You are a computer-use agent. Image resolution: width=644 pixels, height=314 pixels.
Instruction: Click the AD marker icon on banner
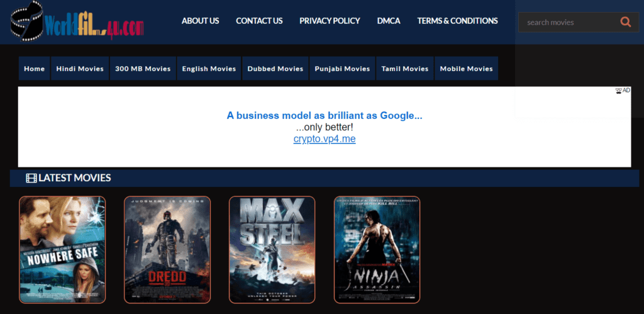[x=622, y=91]
